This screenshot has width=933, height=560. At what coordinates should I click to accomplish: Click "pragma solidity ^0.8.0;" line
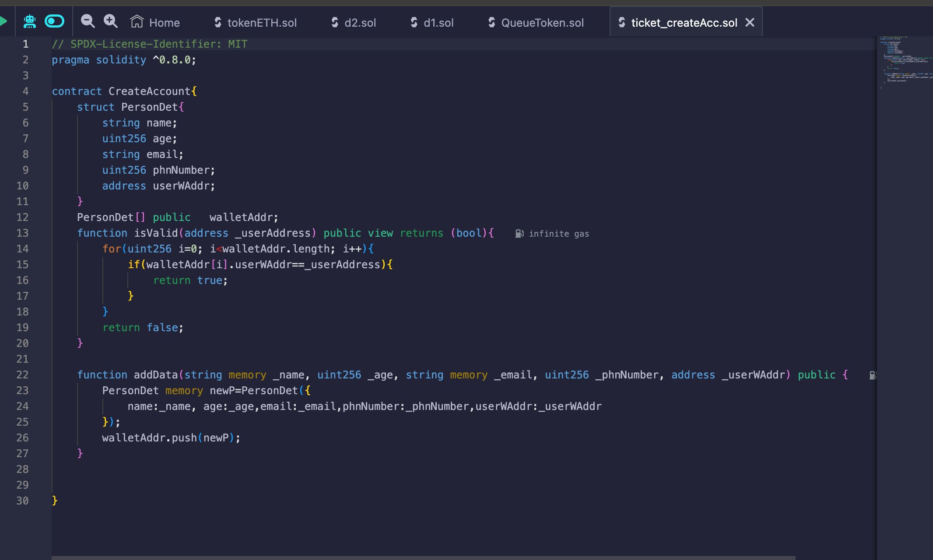[124, 60]
